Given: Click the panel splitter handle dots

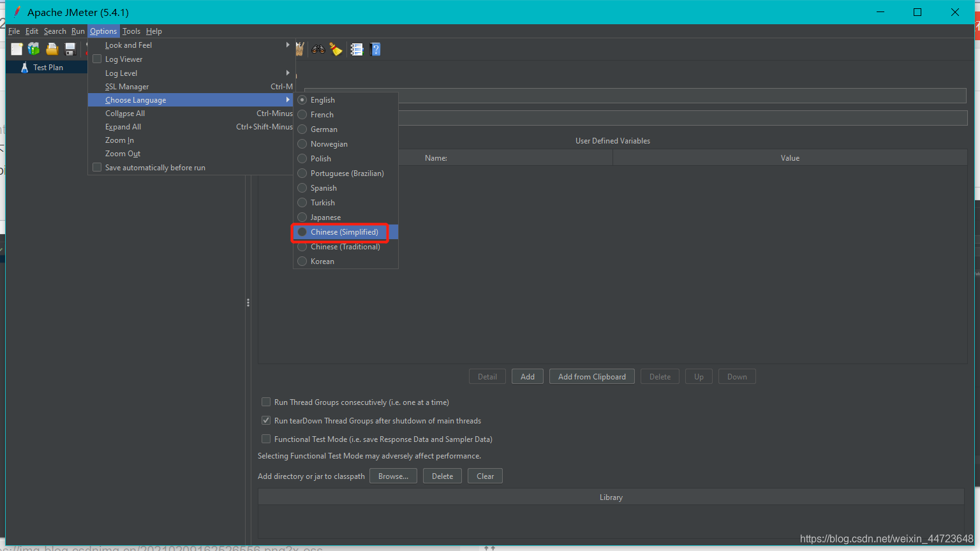Looking at the screenshot, I should coord(248,303).
